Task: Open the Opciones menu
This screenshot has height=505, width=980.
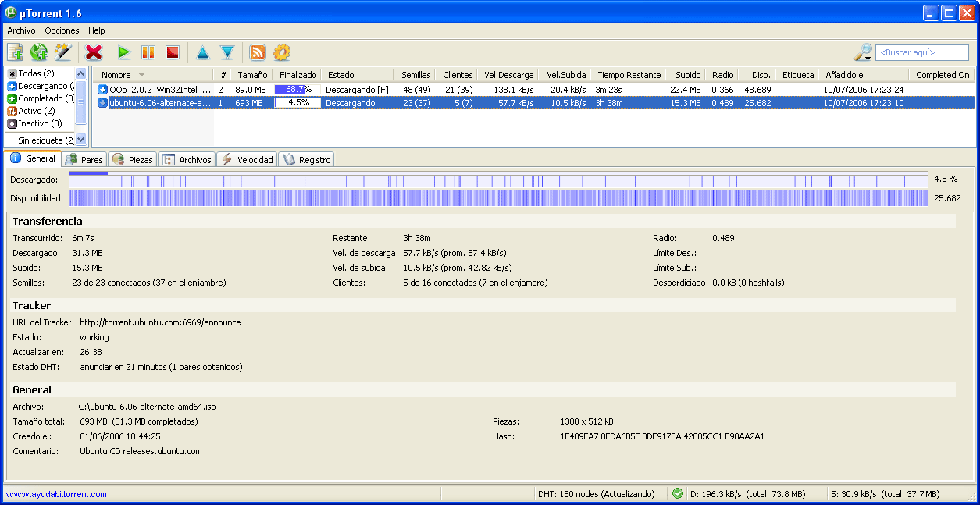Action: [x=62, y=30]
